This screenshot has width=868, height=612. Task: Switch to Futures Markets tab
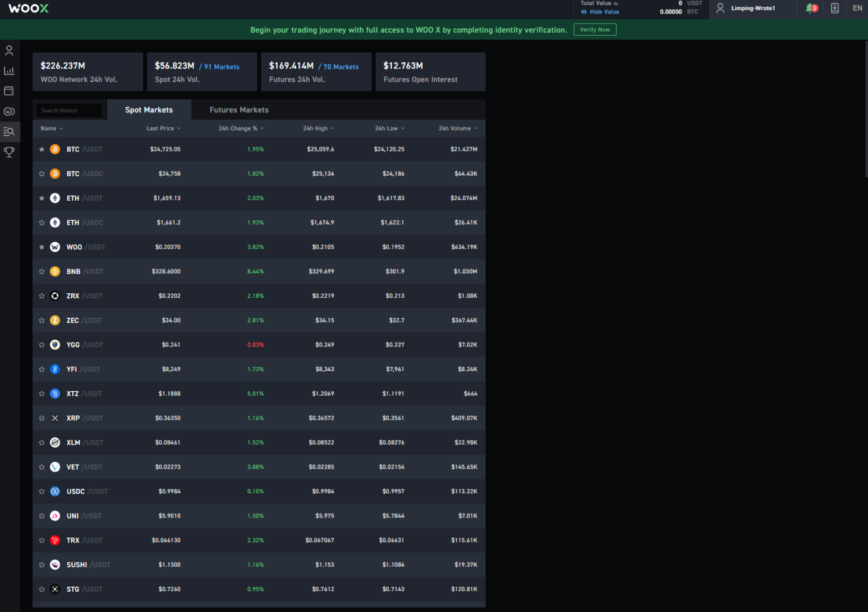tap(239, 110)
